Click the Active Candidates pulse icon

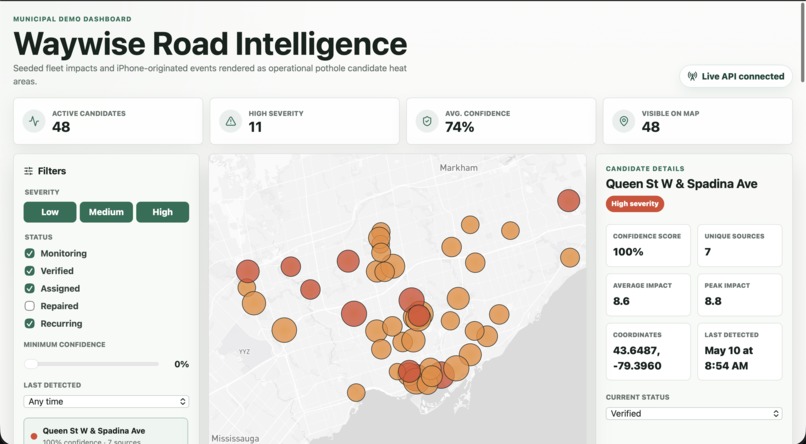click(34, 121)
